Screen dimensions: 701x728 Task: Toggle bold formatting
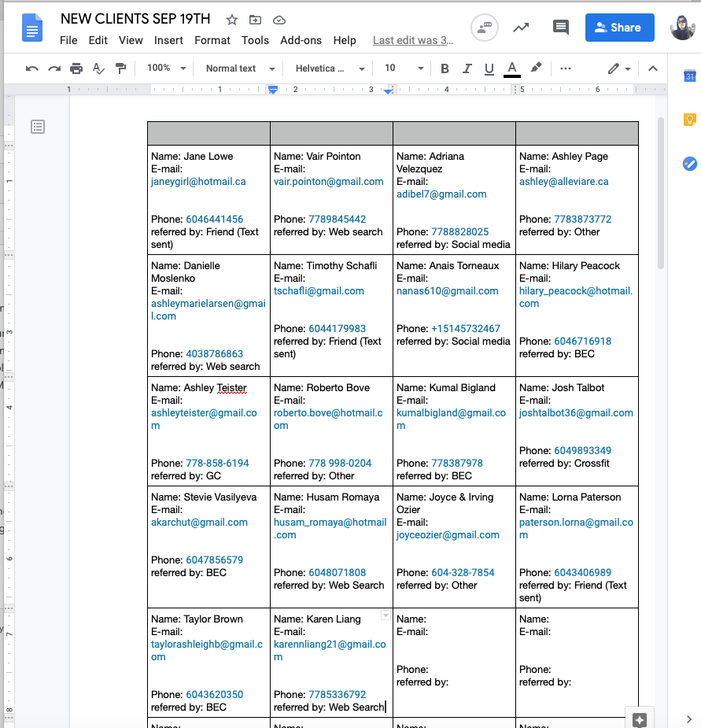coord(445,68)
